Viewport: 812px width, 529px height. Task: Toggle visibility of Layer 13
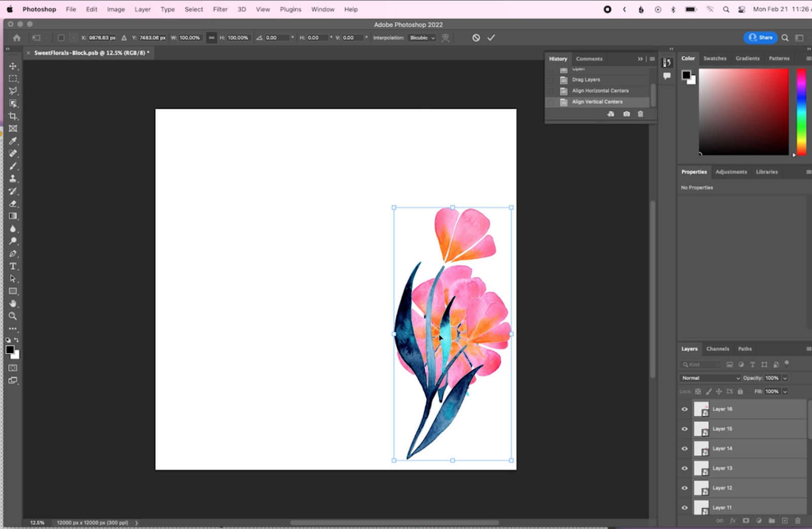coord(685,468)
